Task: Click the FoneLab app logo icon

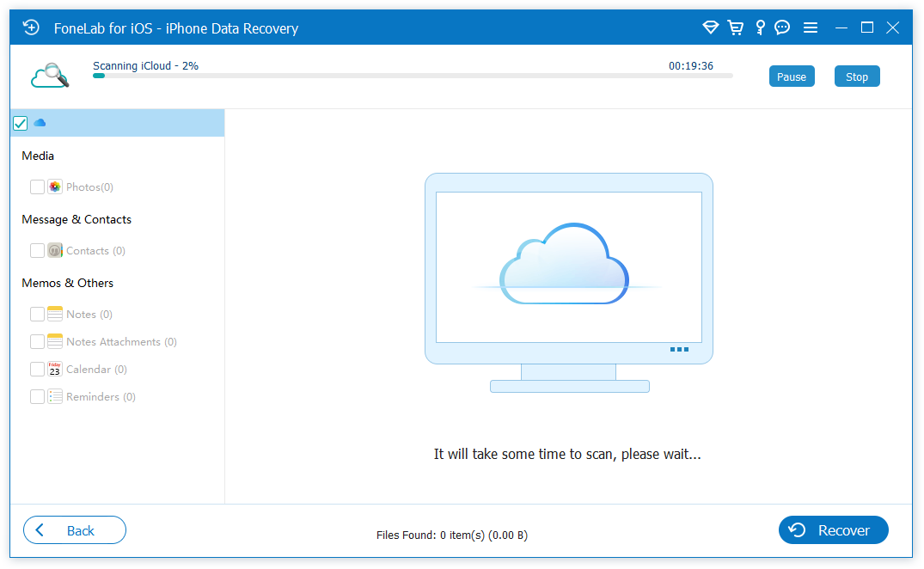Action: tap(31, 28)
